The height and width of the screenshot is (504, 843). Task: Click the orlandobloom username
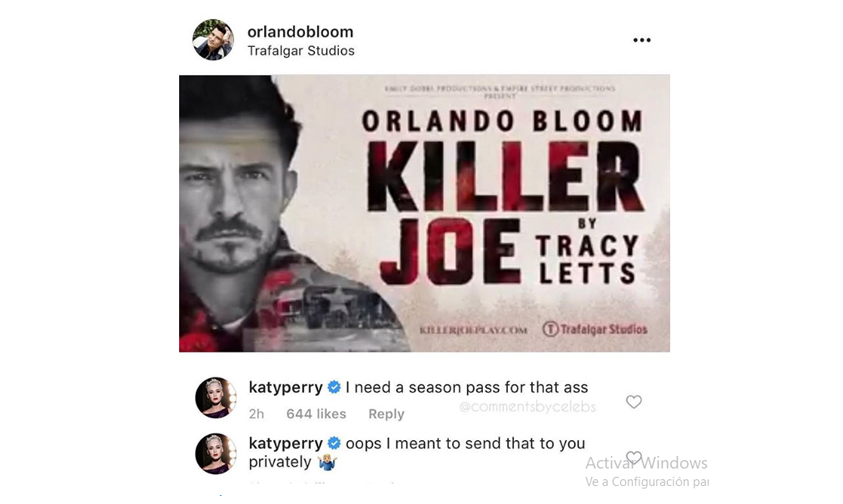(300, 32)
